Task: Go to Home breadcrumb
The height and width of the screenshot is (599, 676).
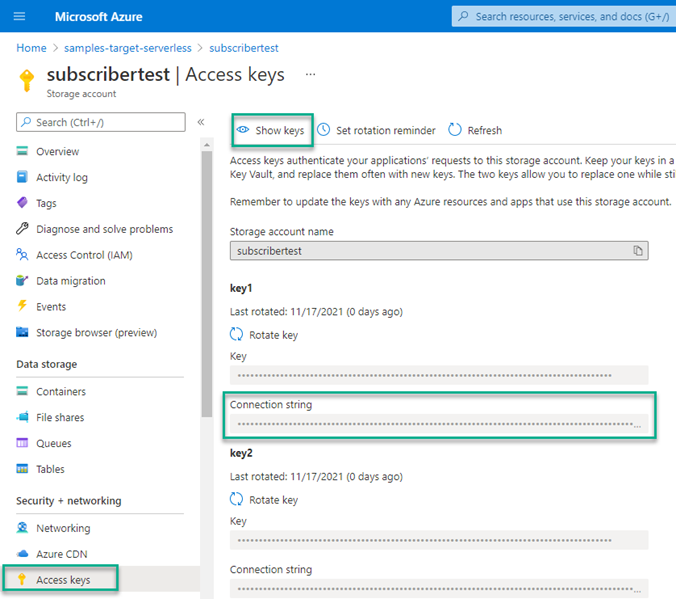Action: click(x=31, y=48)
